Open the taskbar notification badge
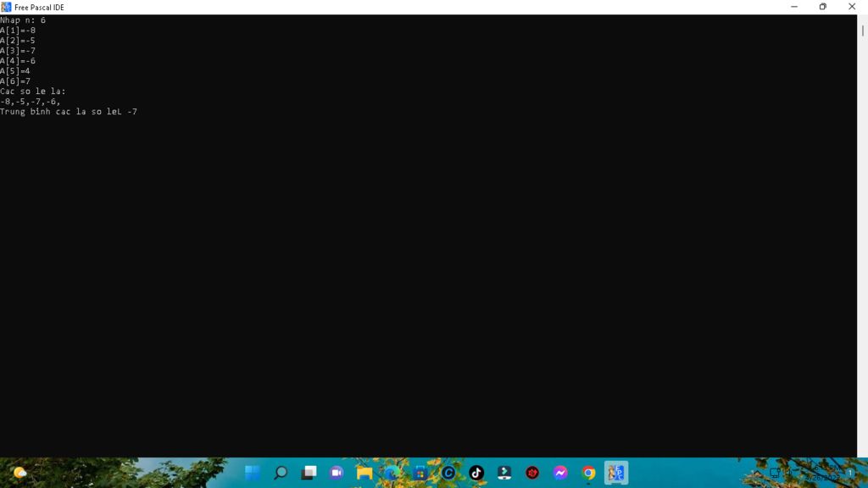Screen dimensions: 868x488 click(x=849, y=473)
